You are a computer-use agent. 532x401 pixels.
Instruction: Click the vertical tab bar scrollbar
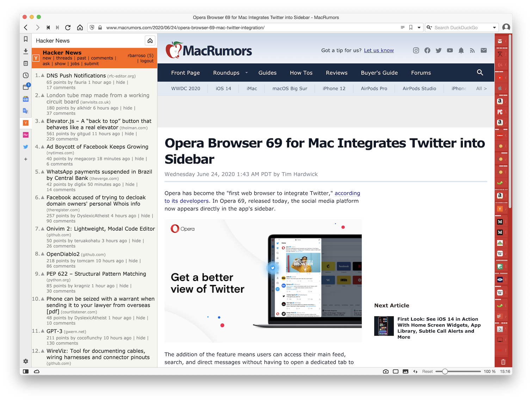click(x=510, y=121)
